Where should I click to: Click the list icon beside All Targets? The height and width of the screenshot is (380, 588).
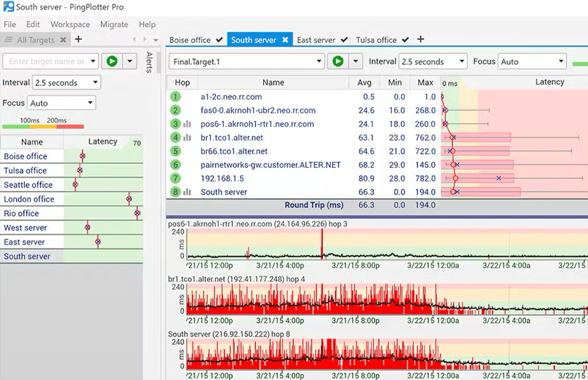coord(8,40)
